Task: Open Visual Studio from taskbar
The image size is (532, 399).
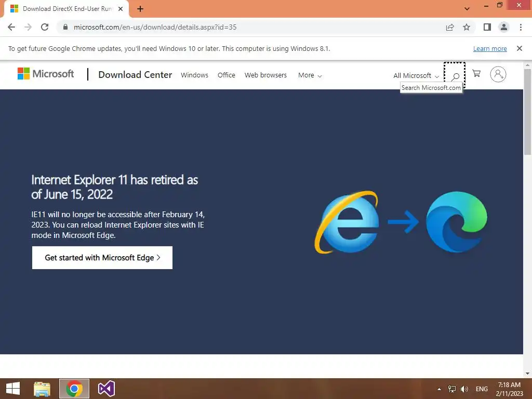Action: (106, 389)
